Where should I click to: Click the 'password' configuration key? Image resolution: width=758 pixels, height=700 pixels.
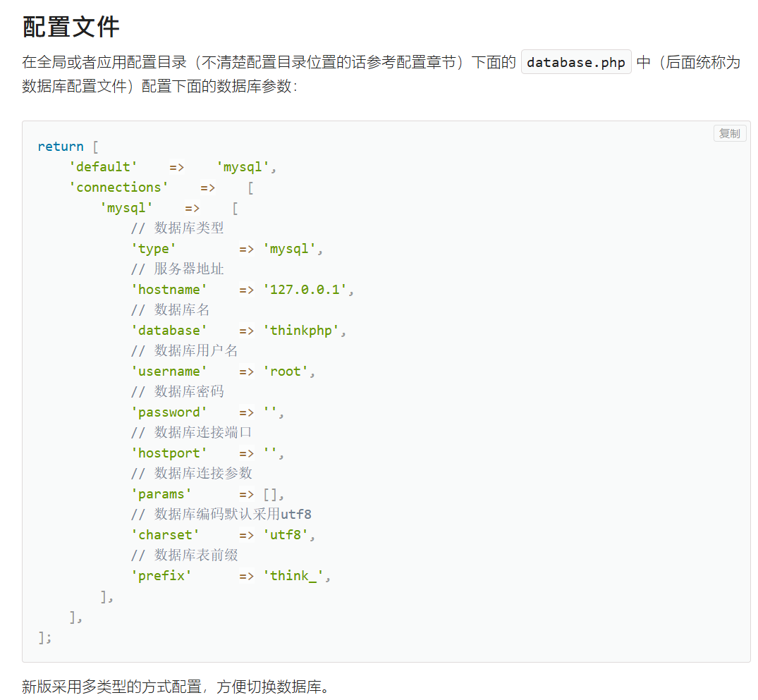[x=169, y=412]
